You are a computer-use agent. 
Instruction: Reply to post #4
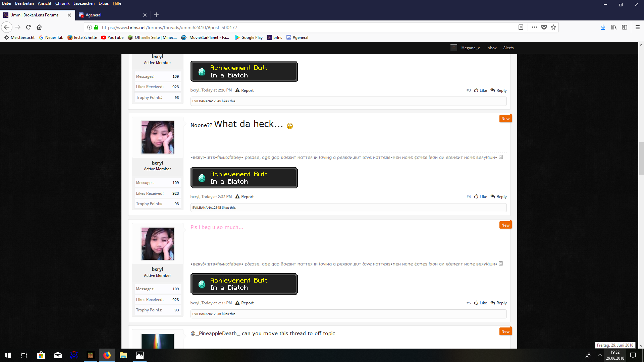pos(498,197)
